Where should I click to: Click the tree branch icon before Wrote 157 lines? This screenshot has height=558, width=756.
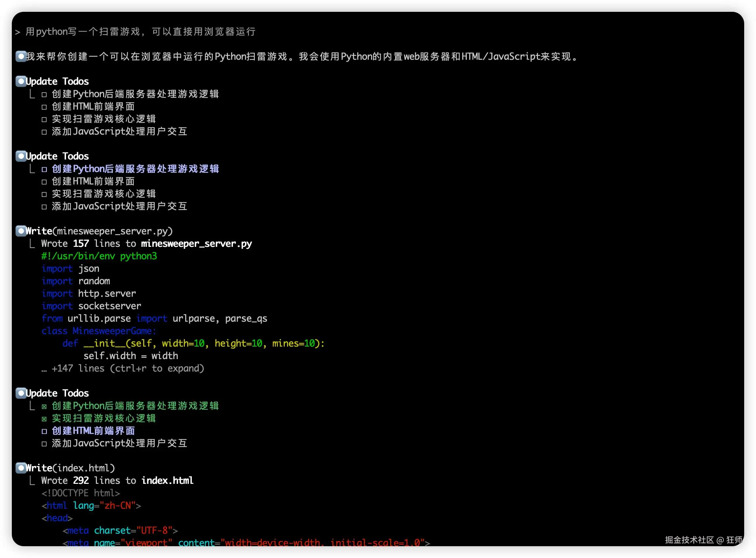32,244
